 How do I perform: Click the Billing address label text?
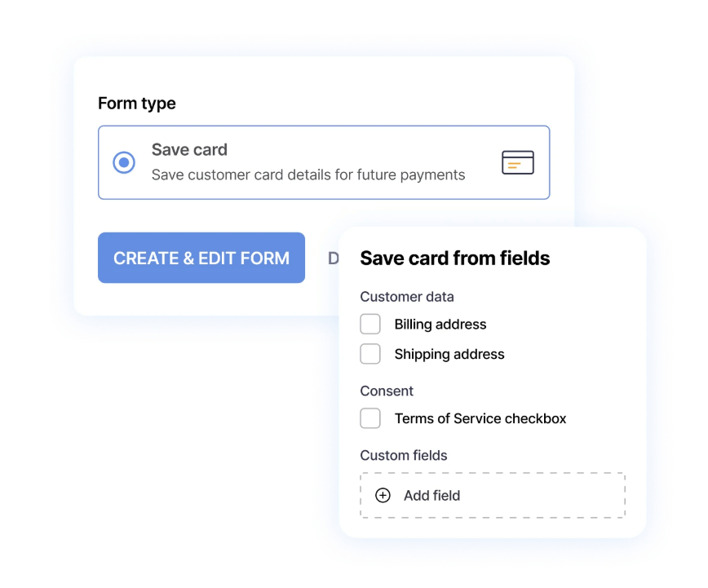coord(440,324)
